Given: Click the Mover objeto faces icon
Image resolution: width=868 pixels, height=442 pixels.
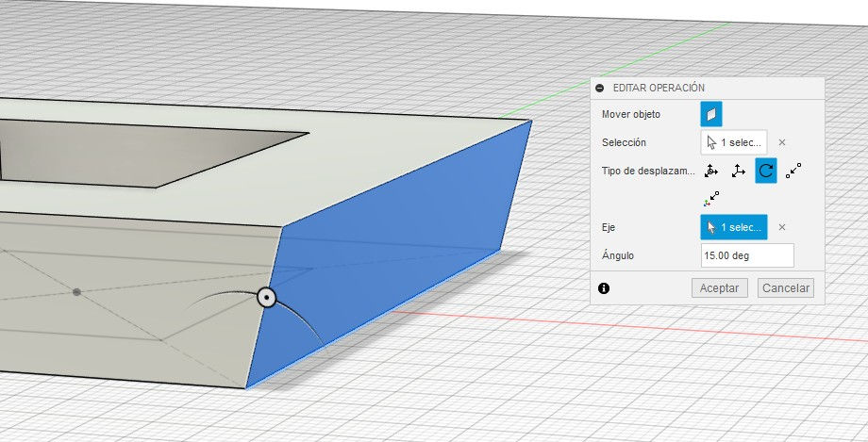Looking at the screenshot, I should 711,114.
